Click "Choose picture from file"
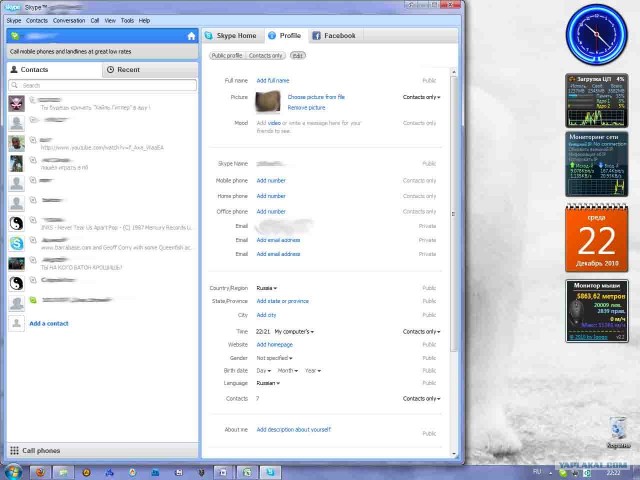 coord(316,97)
